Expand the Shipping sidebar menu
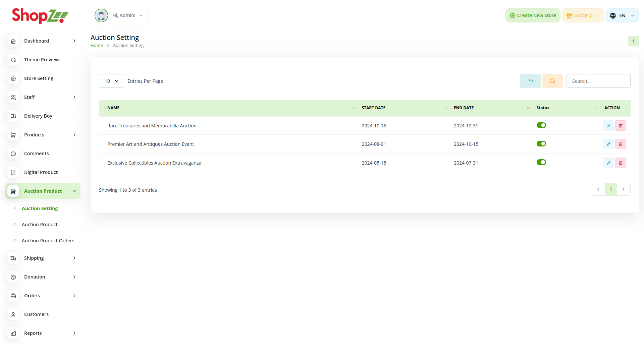The width and height of the screenshot is (644, 362). coord(43,258)
